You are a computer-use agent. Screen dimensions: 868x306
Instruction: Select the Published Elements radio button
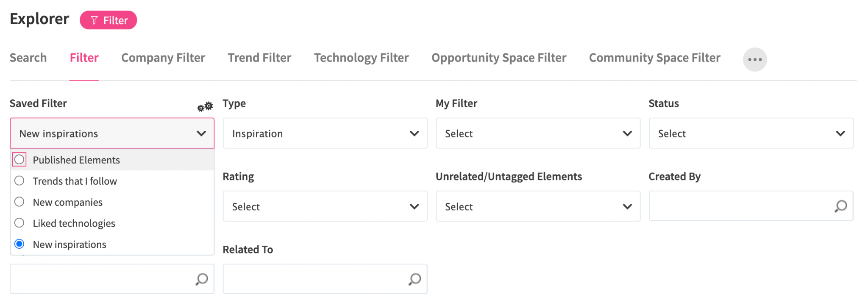pyautogui.click(x=19, y=160)
